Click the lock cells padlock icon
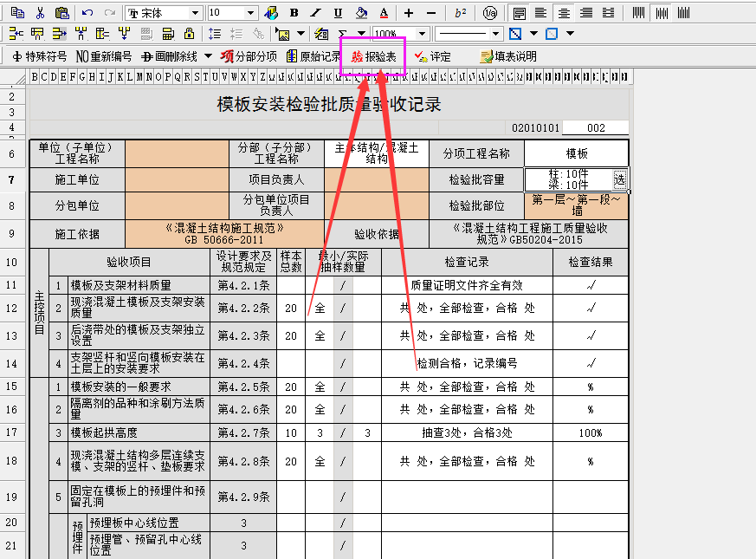This screenshot has height=559, width=756. coord(189,34)
